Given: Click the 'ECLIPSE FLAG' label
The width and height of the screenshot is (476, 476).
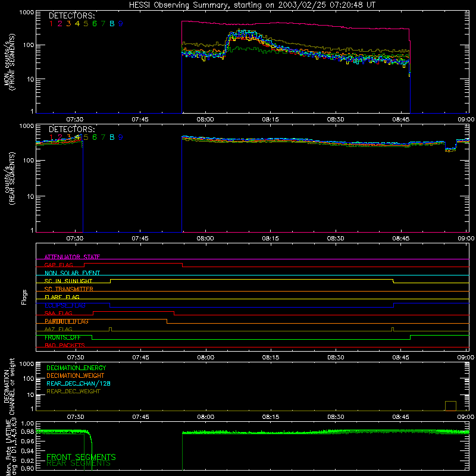Looking at the screenshot, I should (65, 305).
